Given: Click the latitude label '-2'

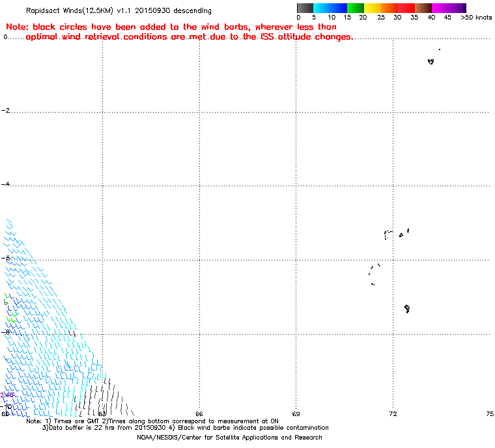Looking at the screenshot, I should pos(5,110).
